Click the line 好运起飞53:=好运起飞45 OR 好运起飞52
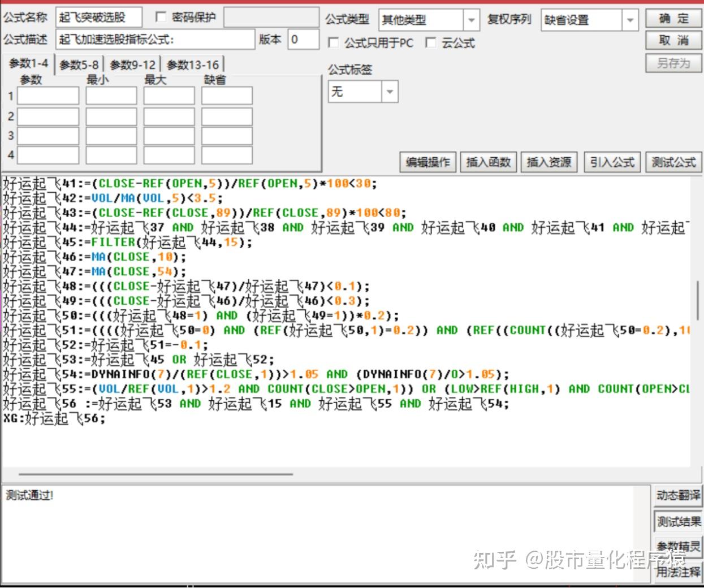The height and width of the screenshot is (588, 704). point(139,360)
